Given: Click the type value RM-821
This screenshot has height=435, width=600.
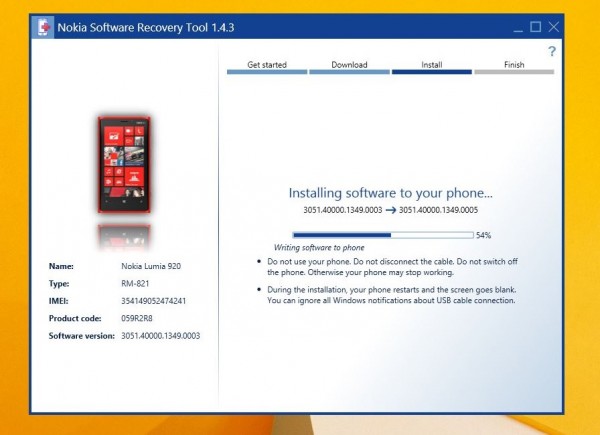Looking at the screenshot, I should pyautogui.click(x=135, y=283).
